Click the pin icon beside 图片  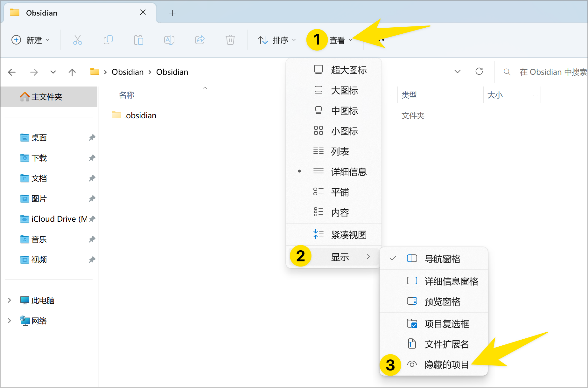pyautogui.click(x=92, y=199)
